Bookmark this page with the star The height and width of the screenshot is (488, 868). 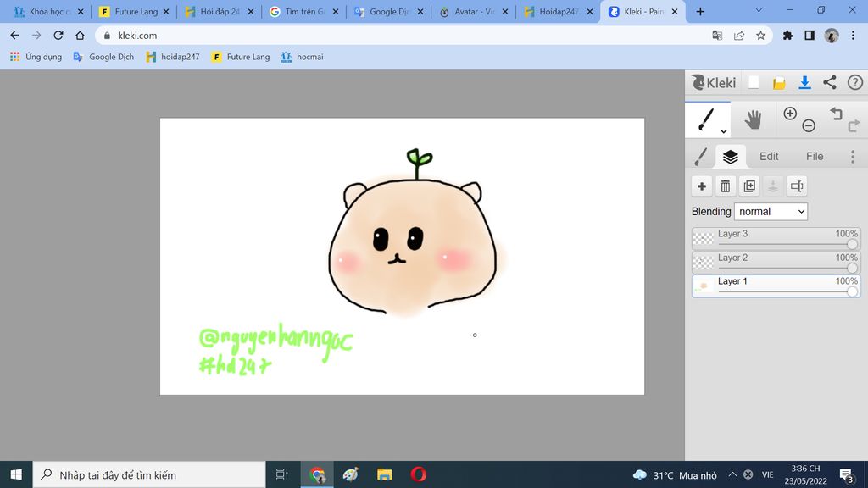point(761,36)
